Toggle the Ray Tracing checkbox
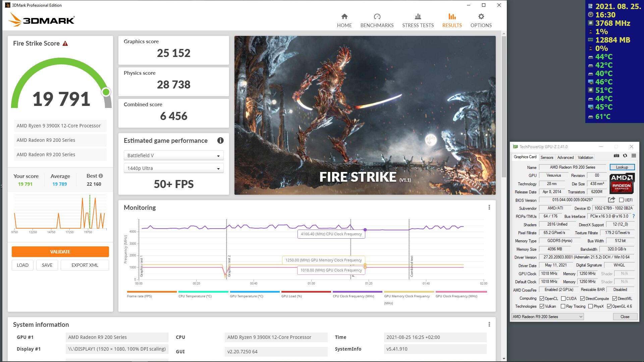Screen dimensions: 644x362 point(563,306)
